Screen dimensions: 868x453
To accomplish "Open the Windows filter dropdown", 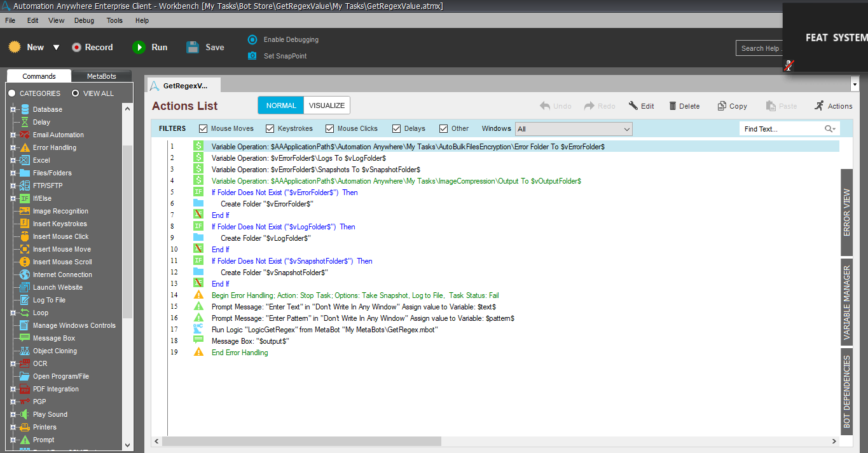I will tap(574, 129).
